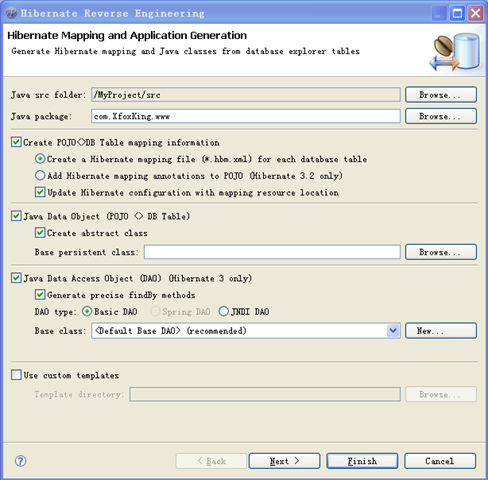Browse for the Java src folder
The width and height of the screenshot is (488, 480).
pos(441,95)
